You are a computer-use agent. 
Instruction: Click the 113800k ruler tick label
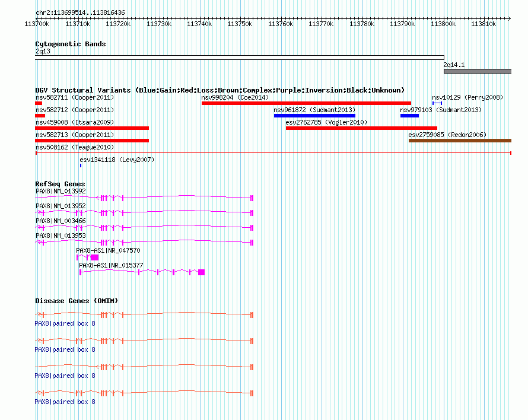click(443, 24)
